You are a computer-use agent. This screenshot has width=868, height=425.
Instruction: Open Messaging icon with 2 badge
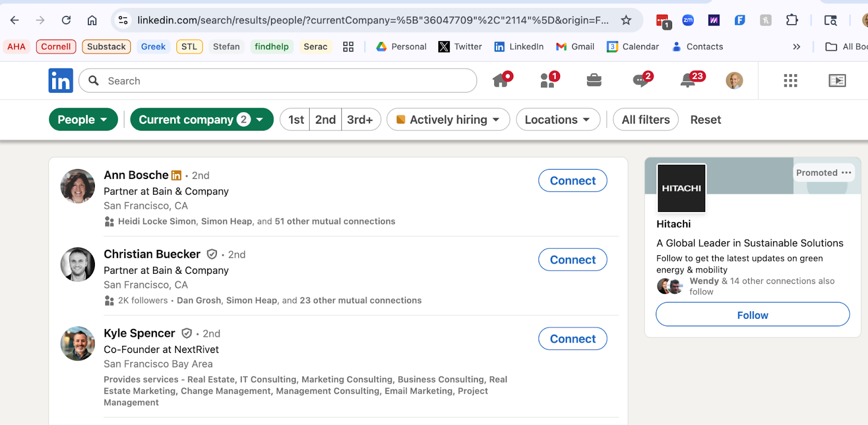tap(642, 80)
